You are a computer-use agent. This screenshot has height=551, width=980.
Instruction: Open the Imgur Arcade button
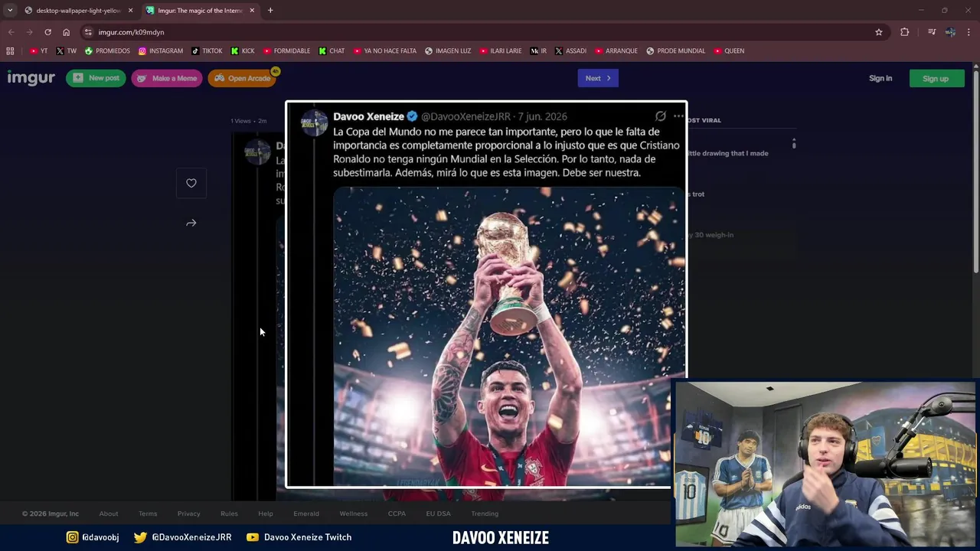pos(242,78)
